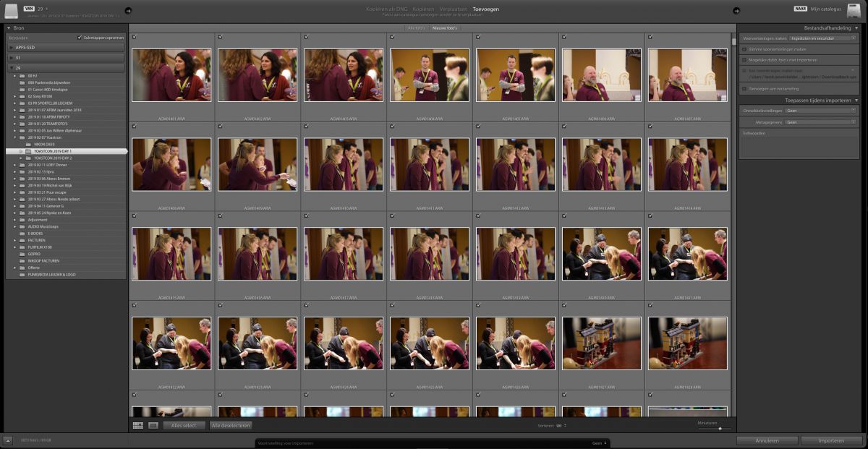The height and width of the screenshot is (449, 868).
Task: Select folder icon of FUNKMEDIA LEADER & LOGO
Action: point(22,275)
